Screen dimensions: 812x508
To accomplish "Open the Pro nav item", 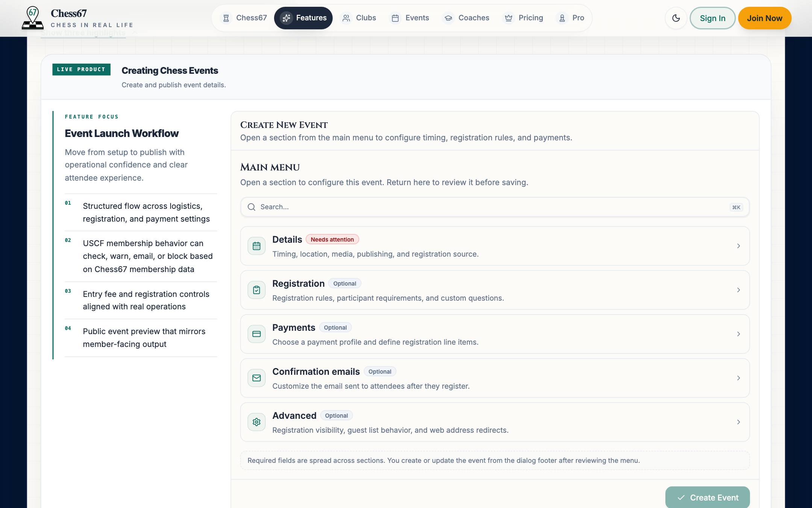I will 571,18.
